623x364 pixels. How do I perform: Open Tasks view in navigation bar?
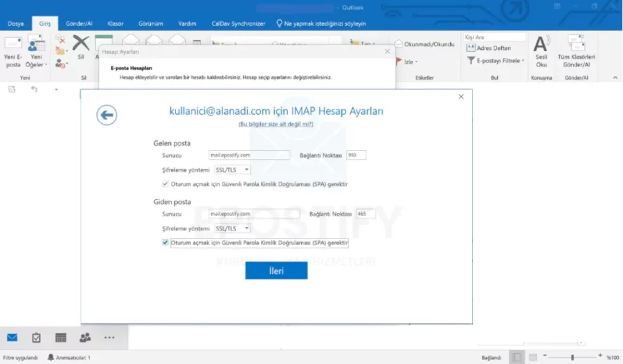coord(36,338)
